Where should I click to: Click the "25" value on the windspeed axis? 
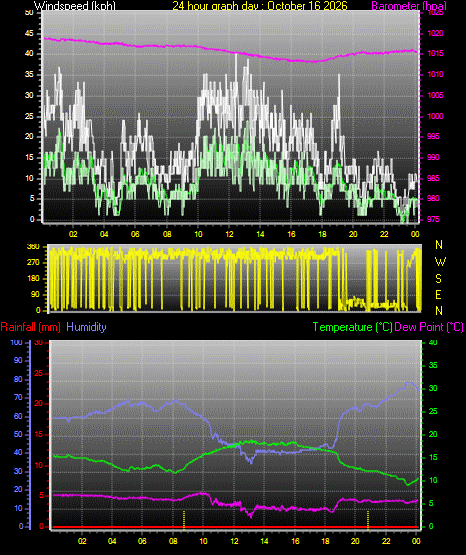[x=30, y=116]
